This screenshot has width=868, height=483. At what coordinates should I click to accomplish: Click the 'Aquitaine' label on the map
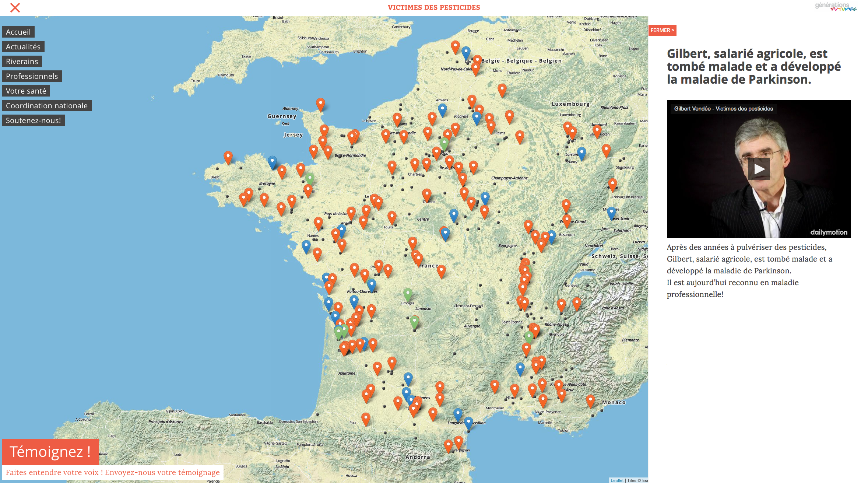347,373
